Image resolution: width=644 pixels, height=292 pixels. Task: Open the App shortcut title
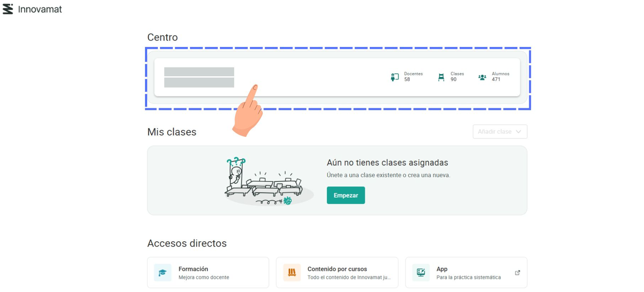tap(442, 269)
